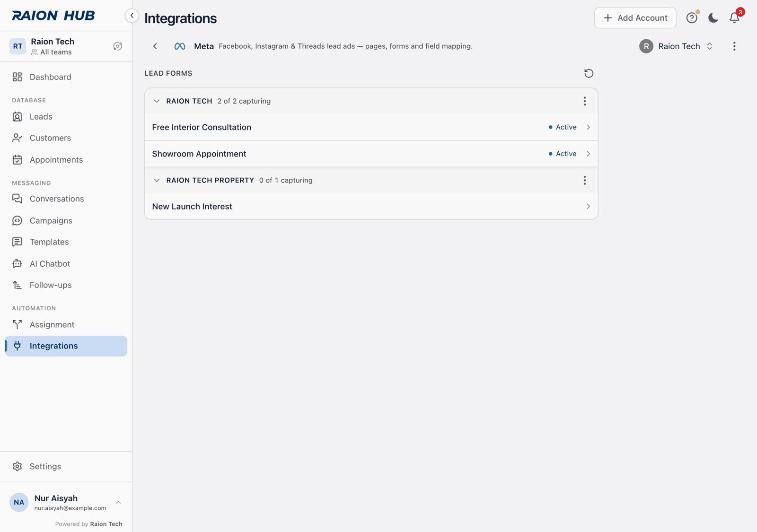Click the team switch icon beside Raion Tech
757x532 pixels.
(118, 46)
